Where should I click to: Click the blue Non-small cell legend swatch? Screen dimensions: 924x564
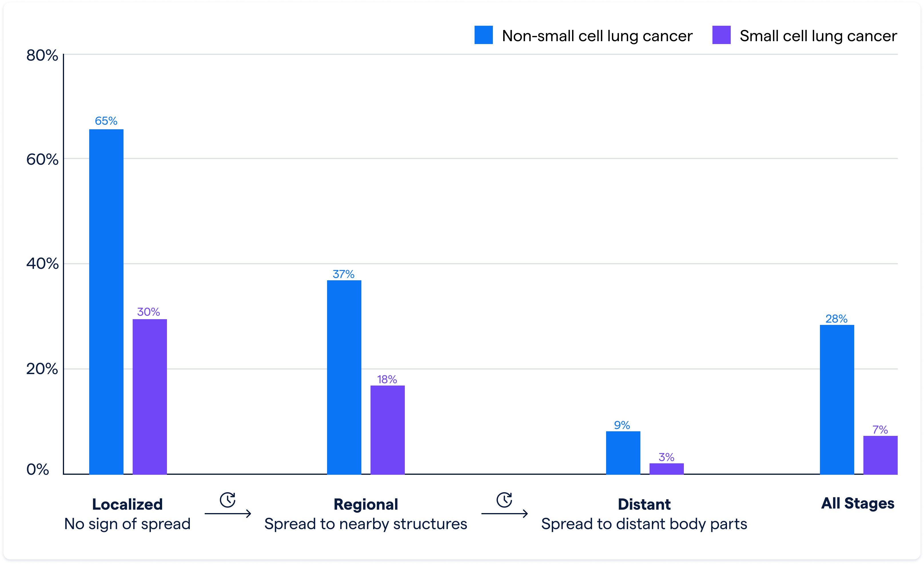pos(483,35)
